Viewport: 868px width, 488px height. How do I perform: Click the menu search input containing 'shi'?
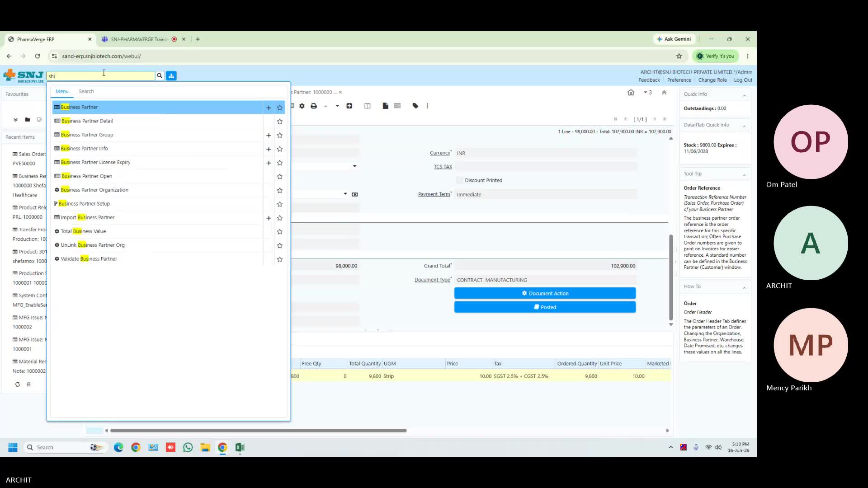pos(100,76)
